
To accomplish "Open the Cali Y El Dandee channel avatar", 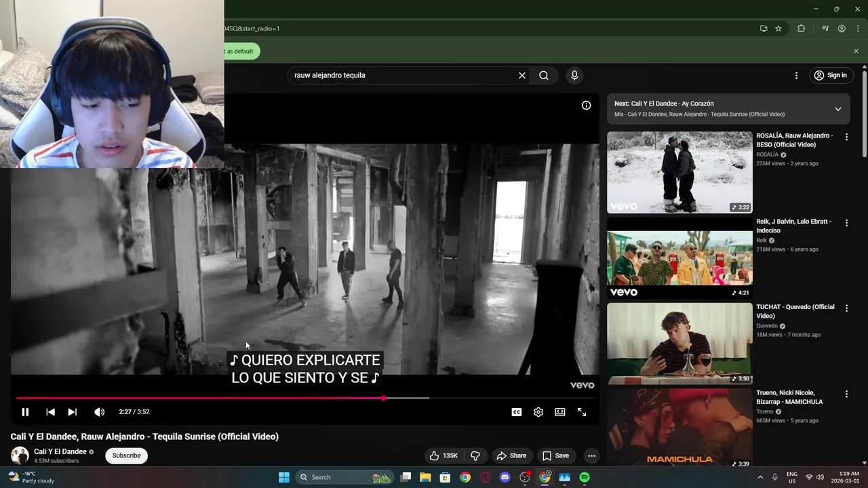I will point(20,455).
